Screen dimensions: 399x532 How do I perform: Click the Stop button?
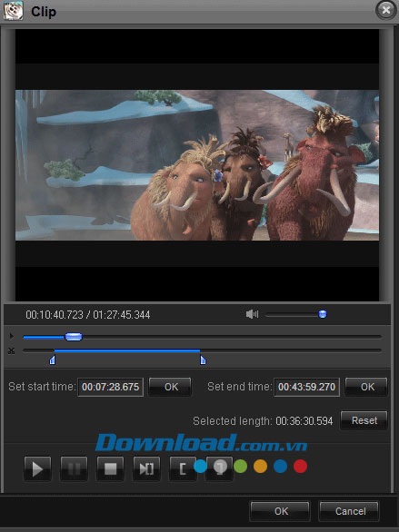tap(110, 468)
